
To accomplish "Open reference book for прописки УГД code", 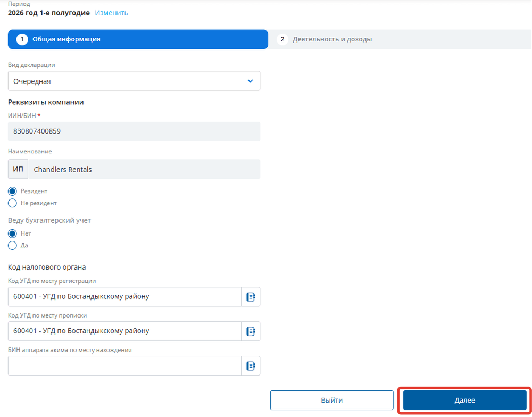I will 251,331.
